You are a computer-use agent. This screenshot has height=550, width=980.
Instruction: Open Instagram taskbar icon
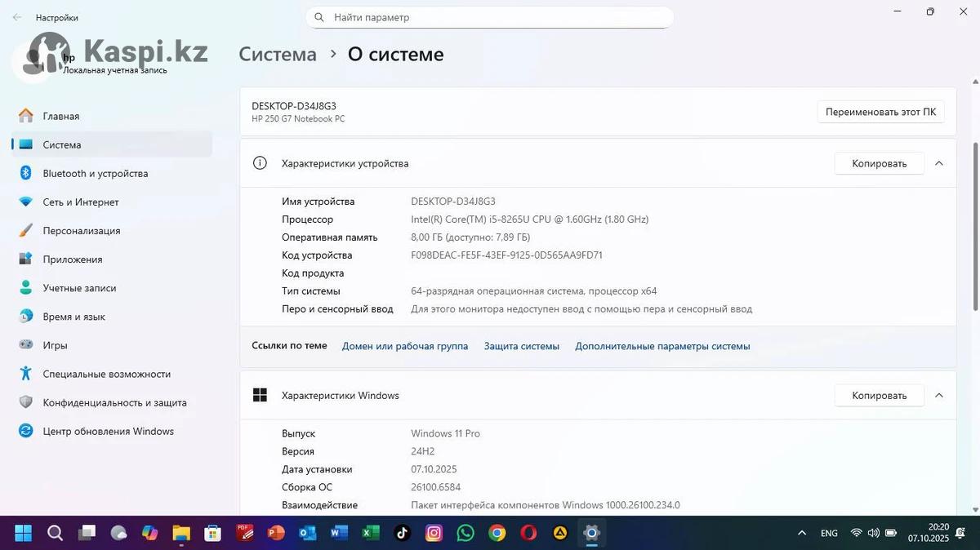(x=434, y=533)
